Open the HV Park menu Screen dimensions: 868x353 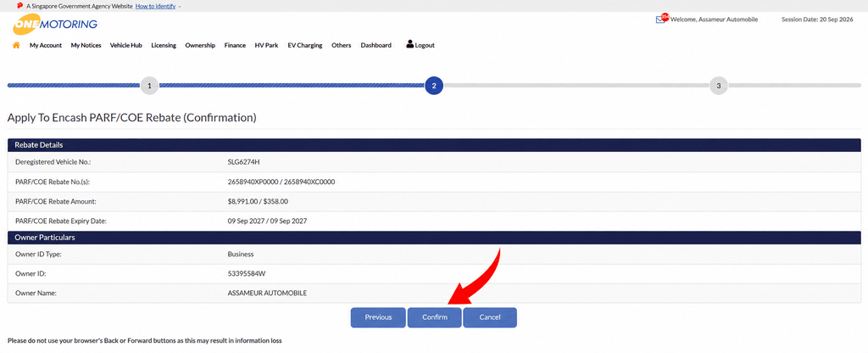click(x=266, y=46)
